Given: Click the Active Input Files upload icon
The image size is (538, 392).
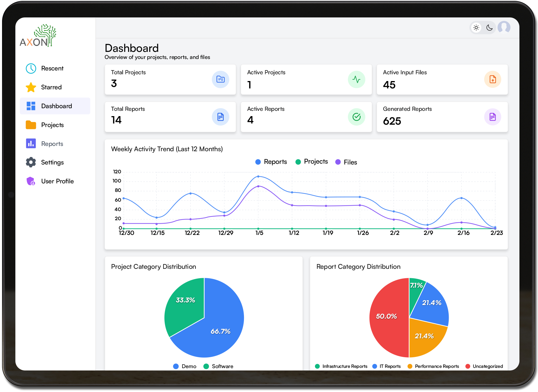Looking at the screenshot, I should point(493,79).
